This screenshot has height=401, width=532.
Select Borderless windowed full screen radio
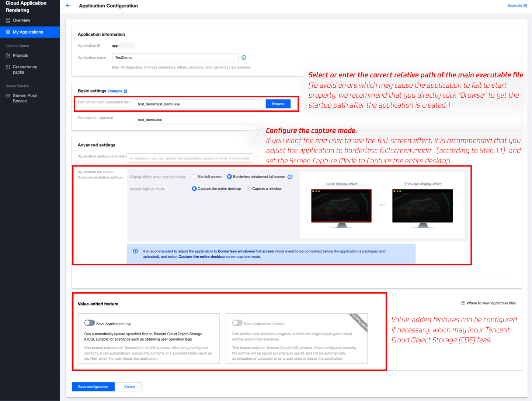[x=229, y=177]
